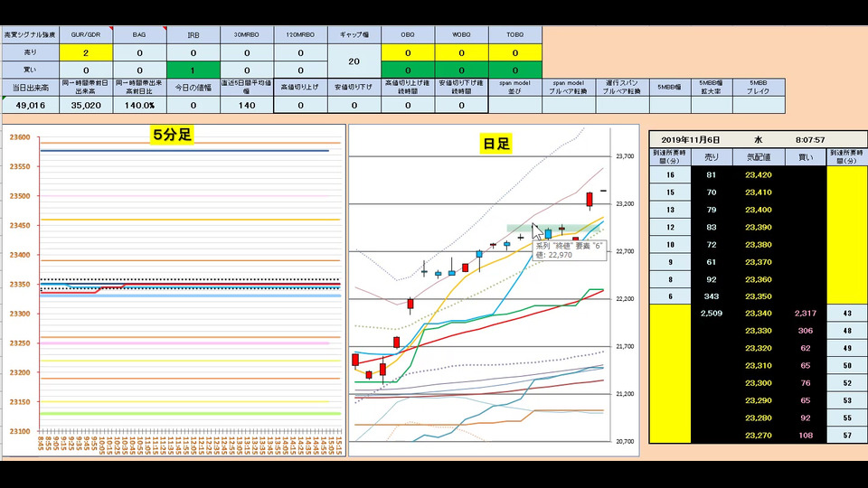868x488 pixels.
Task: Select the gap width value 20
Action: 354,61
